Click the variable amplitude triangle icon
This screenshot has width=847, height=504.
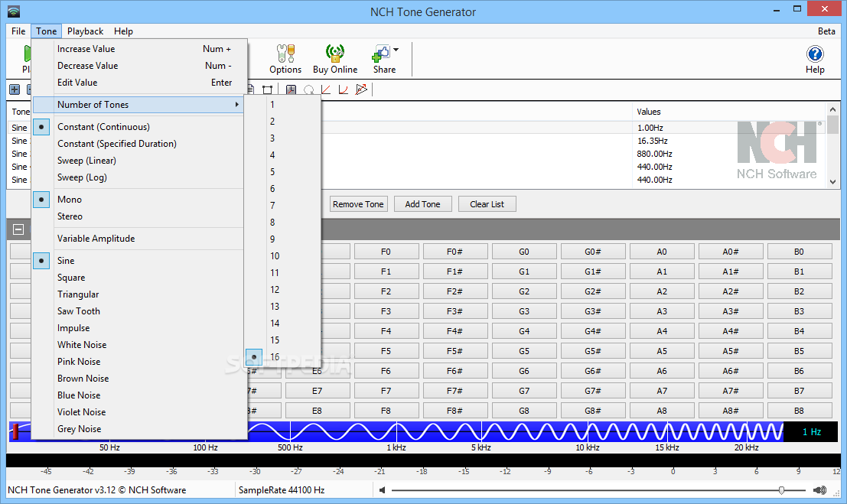(x=361, y=89)
